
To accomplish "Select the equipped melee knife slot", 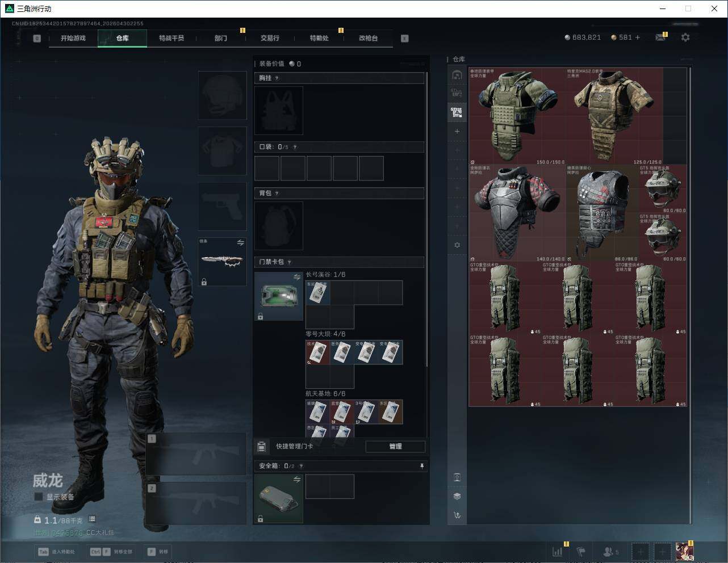I will pos(223,262).
